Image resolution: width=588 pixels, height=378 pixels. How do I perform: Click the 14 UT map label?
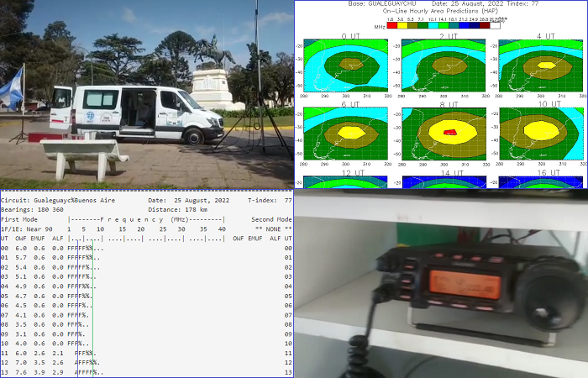pyautogui.click(x=448, y=171)
